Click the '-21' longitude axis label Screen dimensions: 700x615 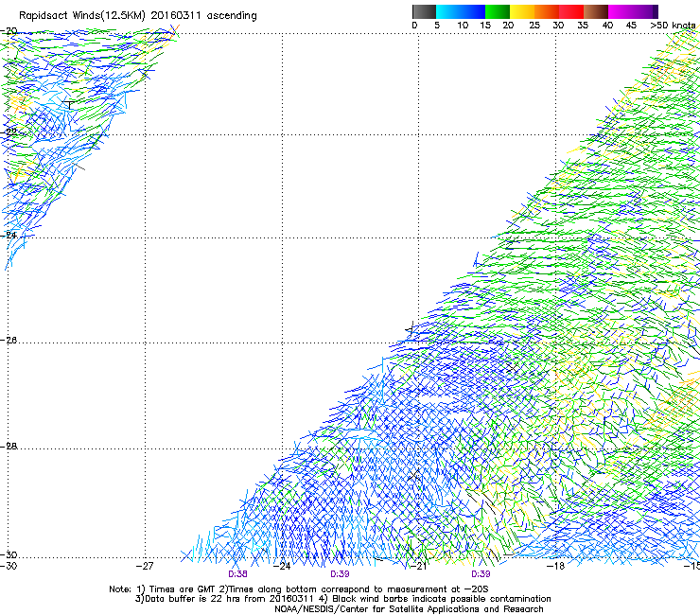(x=419, y=566)
